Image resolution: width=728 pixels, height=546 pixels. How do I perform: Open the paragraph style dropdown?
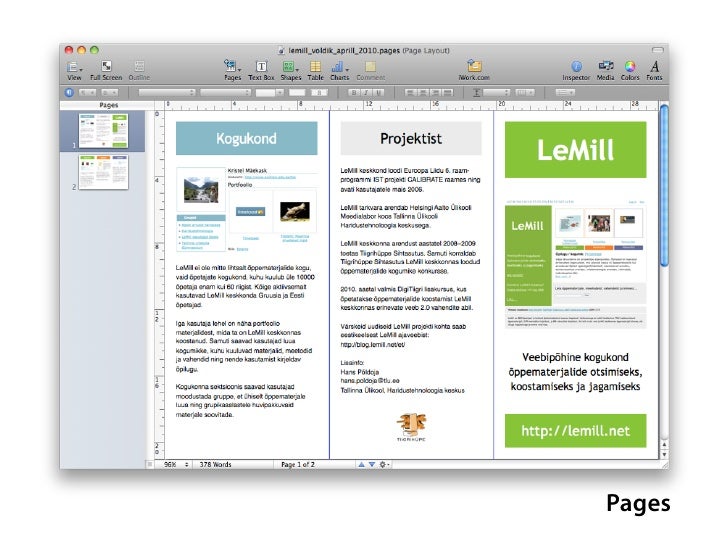tap(87, 92)
